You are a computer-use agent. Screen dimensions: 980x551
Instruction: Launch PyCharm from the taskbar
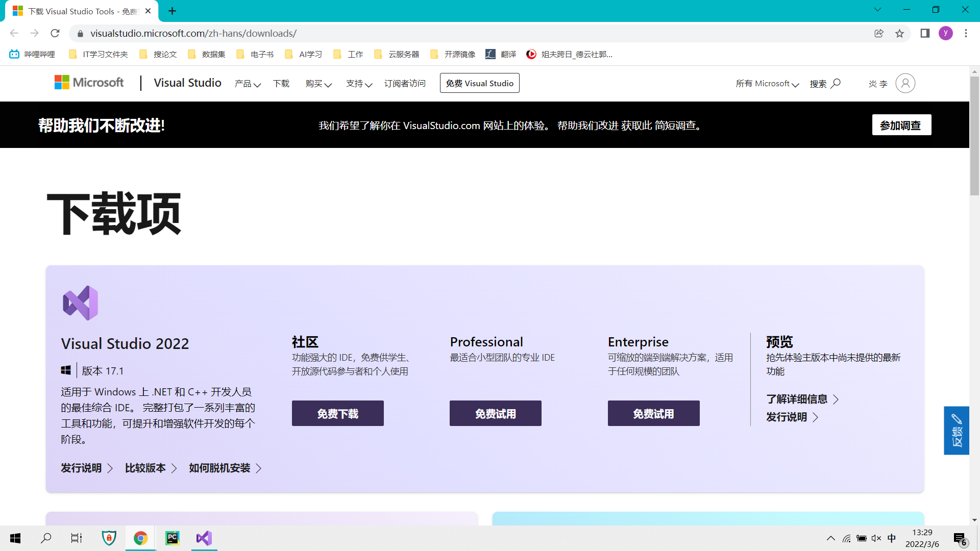(x=172, y=538)
